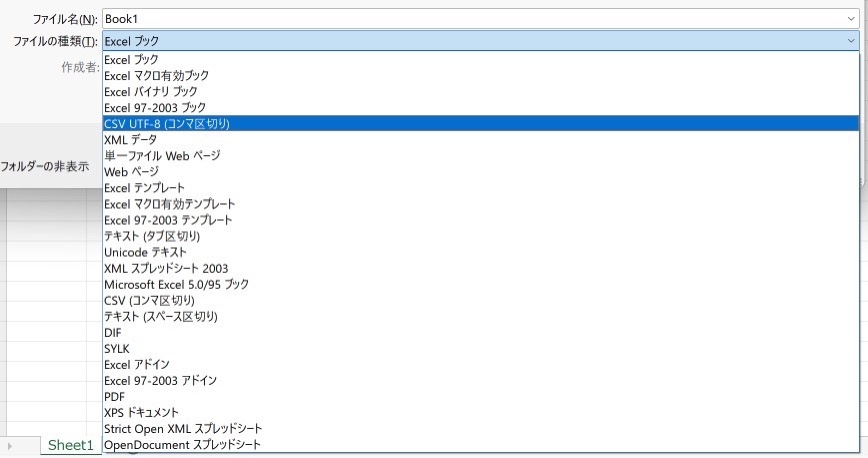
Task: Pick Excel 97-2003 ブック format
Action: click(x=480, y=107)
